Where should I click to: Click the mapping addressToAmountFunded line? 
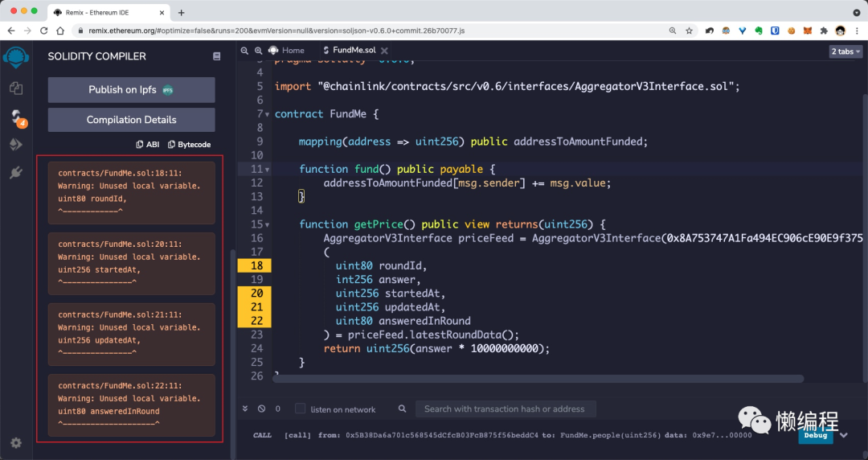coord(473,142)
